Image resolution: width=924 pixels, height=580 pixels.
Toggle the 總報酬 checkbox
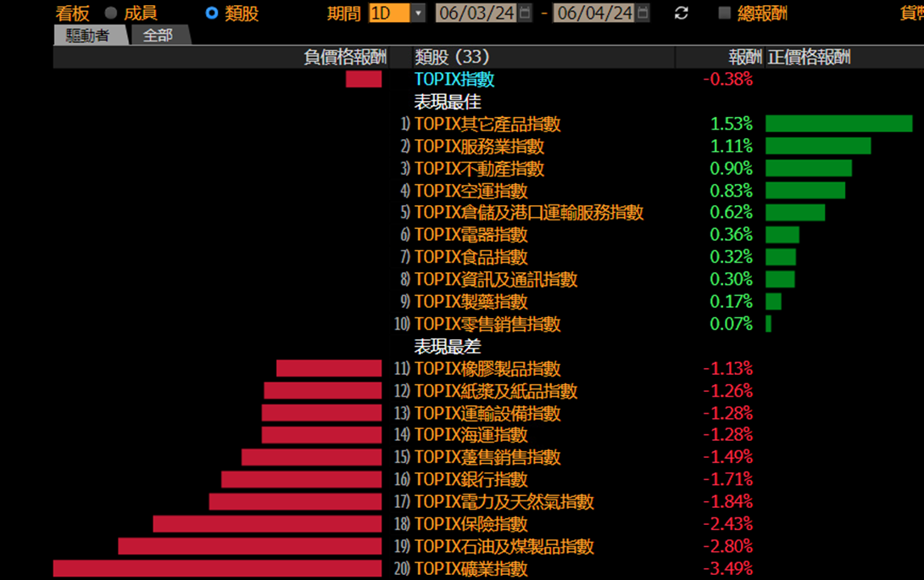point(725,13)
